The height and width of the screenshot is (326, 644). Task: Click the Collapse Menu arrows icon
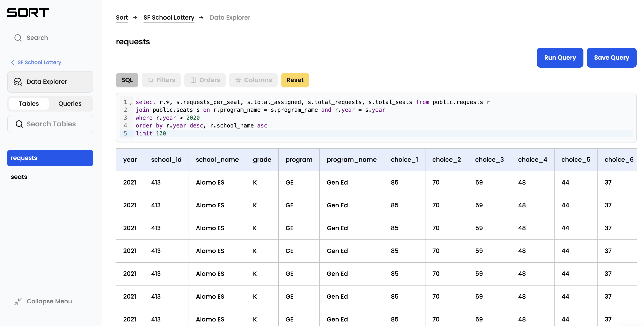18,301
